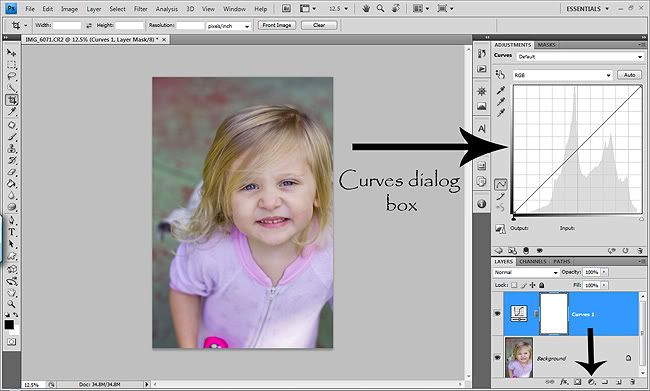This screenshot has width=650, height=391.
Task: Select the Zoom tool in toolbox
Action: [11, 304]
